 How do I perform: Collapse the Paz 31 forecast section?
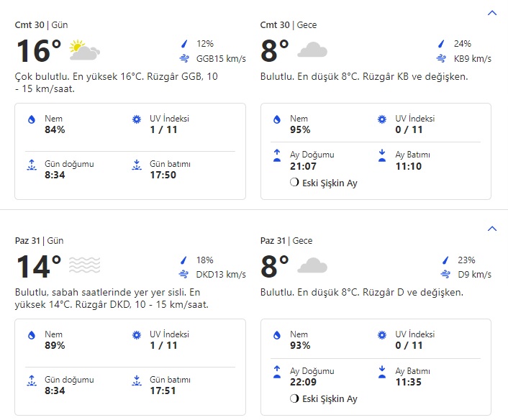coord(492,229)
